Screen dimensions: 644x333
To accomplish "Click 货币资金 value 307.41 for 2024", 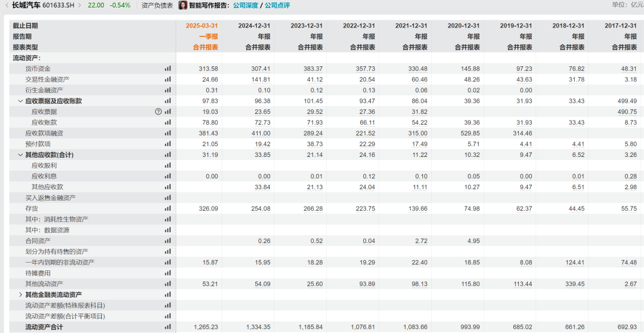I will click(x=261, y=69).
